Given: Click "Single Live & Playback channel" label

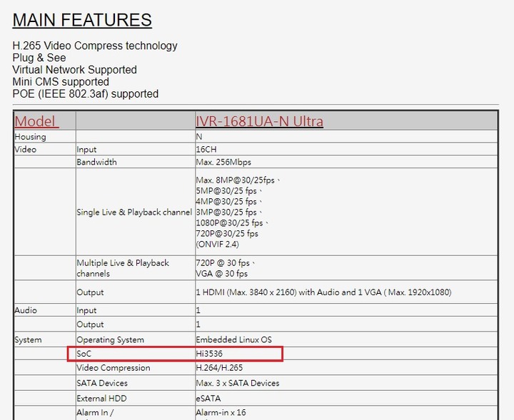Looking at the screenshot, I should click(134, 212).
